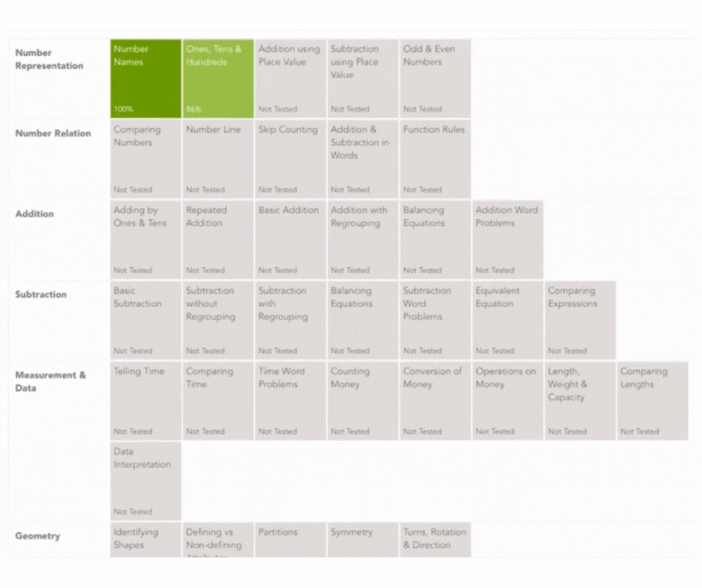This screenshot has height=588, width=702.
Task: Click the Basic Subtraction tile
Action: point(146,320)
